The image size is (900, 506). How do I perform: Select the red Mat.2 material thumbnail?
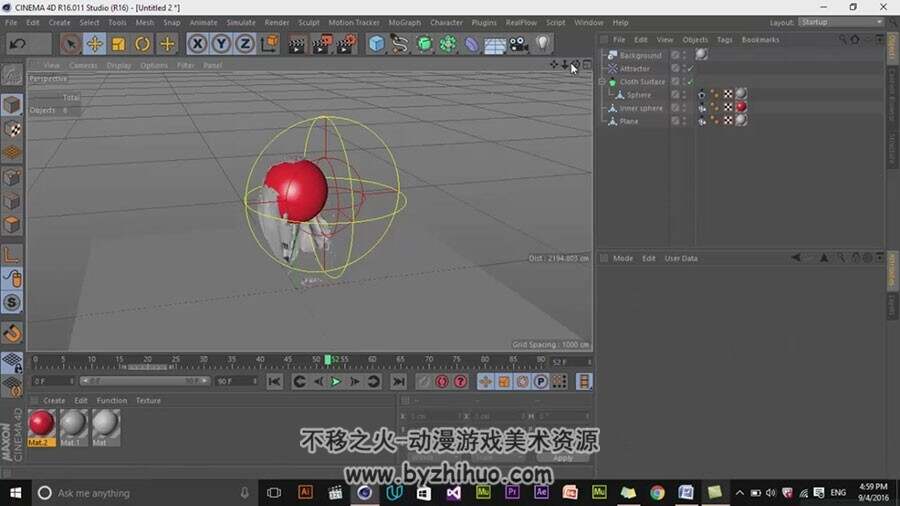[41, 423]
